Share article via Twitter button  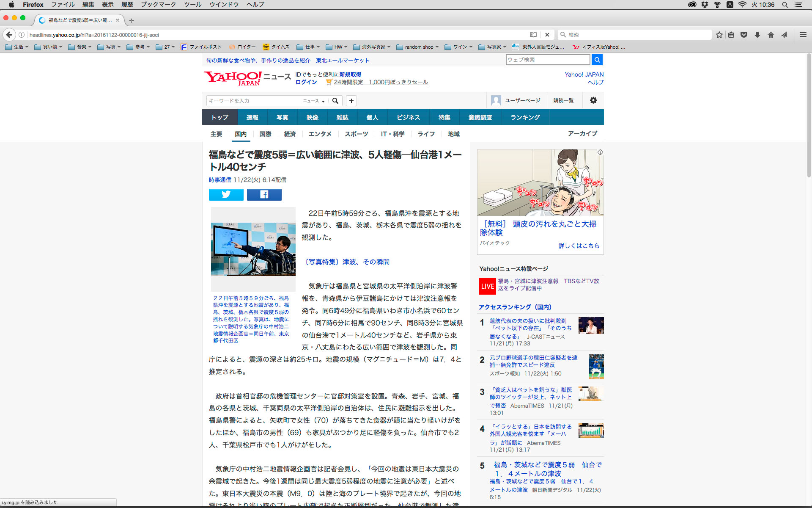click(x=226, y=194)
